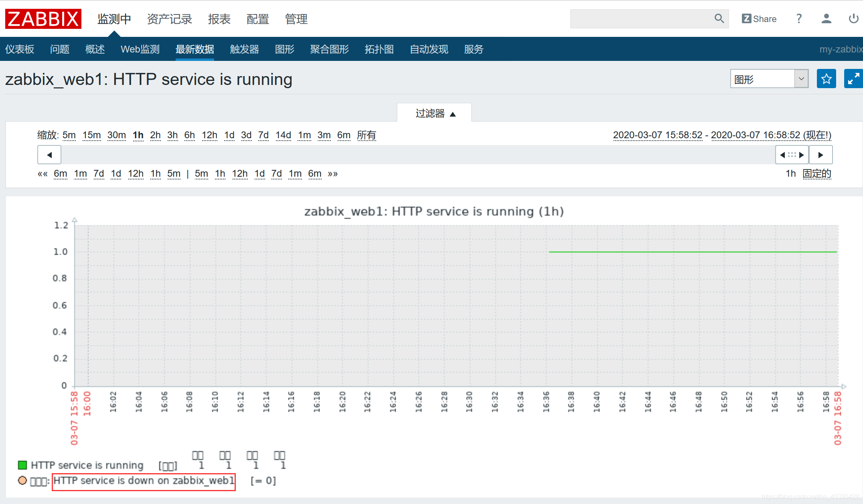Open the 管理 main menu
Image resolution: width=863 pixels, height=504 pixels.
[x=296, y=19]
